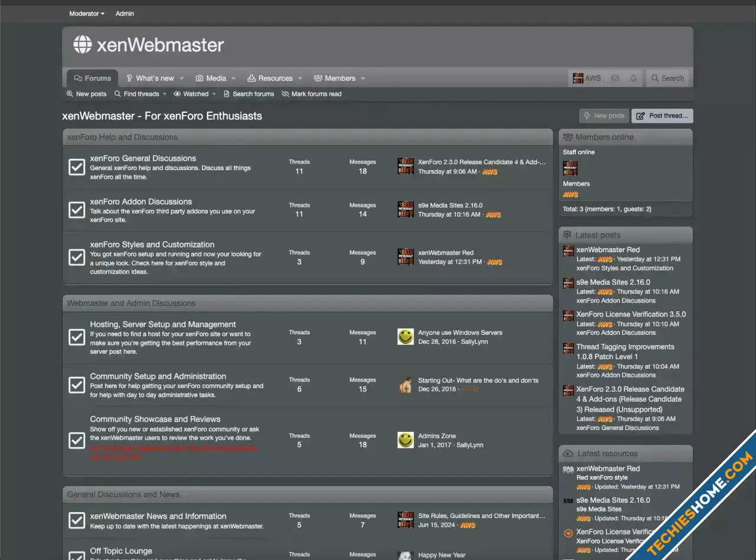Image resolution: width=756 pixels, height=560 pixels.
Task: Click s9e Media Sites resource icon
Action: point(568,502)
